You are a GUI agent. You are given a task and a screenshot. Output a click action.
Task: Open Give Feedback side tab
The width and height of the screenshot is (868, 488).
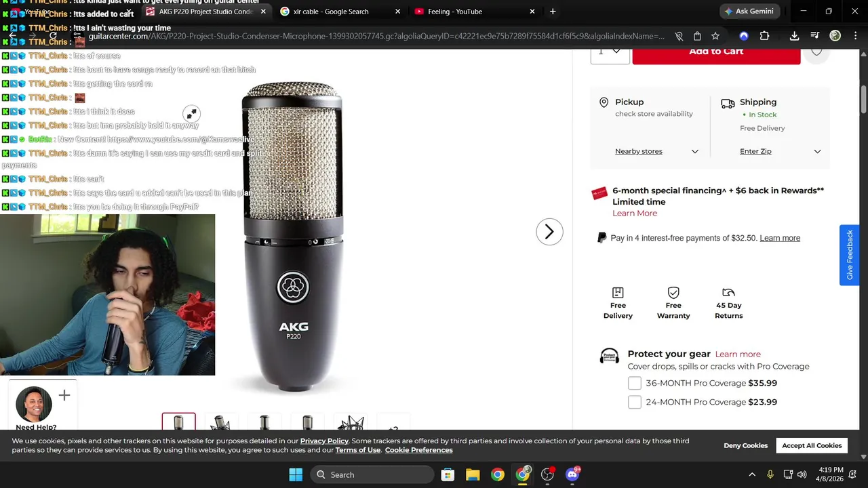[849, 255]
